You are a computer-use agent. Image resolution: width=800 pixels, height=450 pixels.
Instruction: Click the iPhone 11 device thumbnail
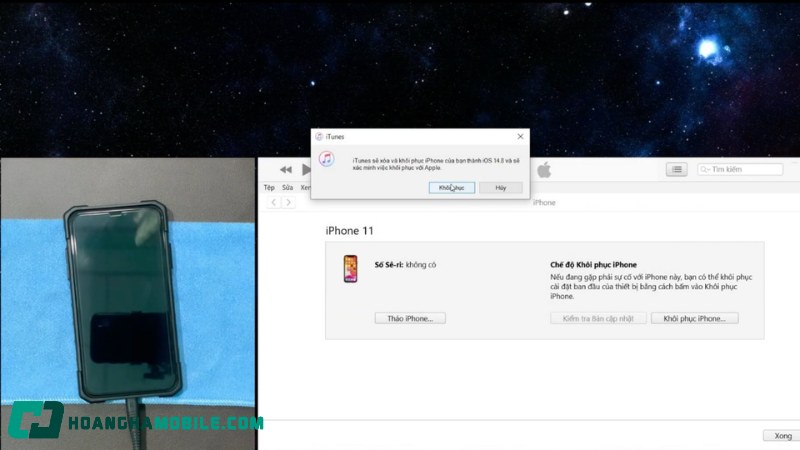point(351,268)
